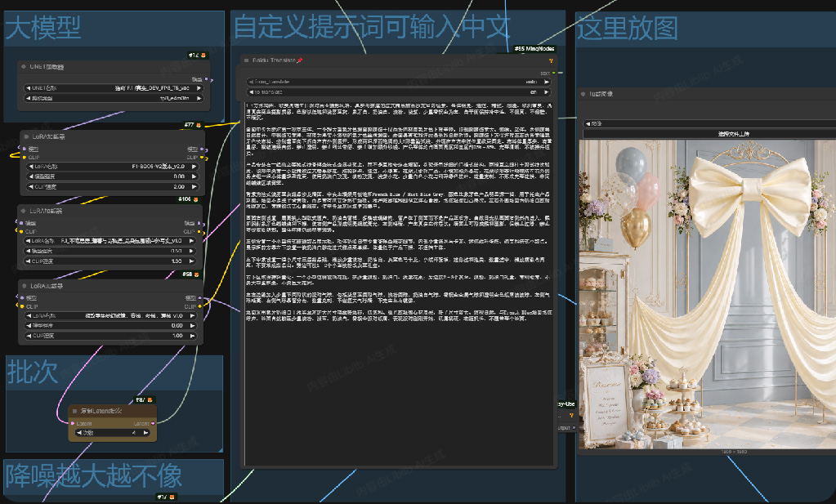The width and height of the screenshot is (836, 504).
Task: Click the Latent output connector on batch node
Action: pos(153,424)
